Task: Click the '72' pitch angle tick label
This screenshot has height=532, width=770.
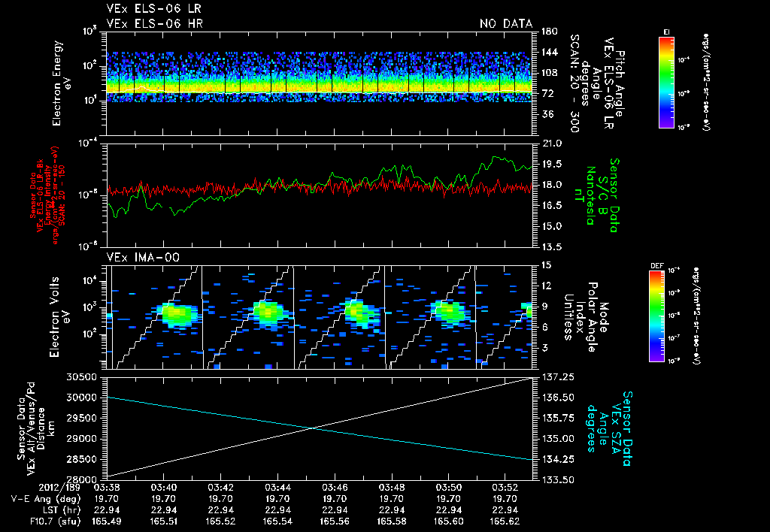Action: tap(547, 94)
